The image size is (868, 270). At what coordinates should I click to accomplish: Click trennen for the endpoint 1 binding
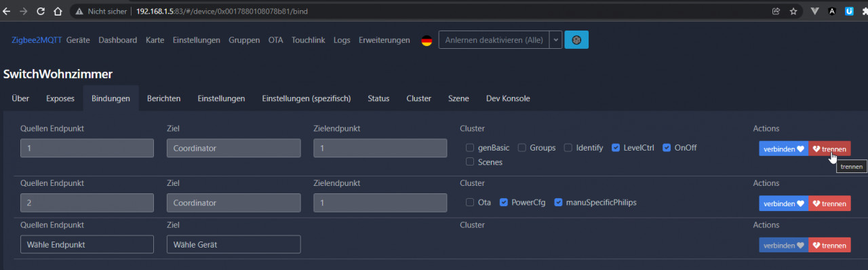coord(829,149)
